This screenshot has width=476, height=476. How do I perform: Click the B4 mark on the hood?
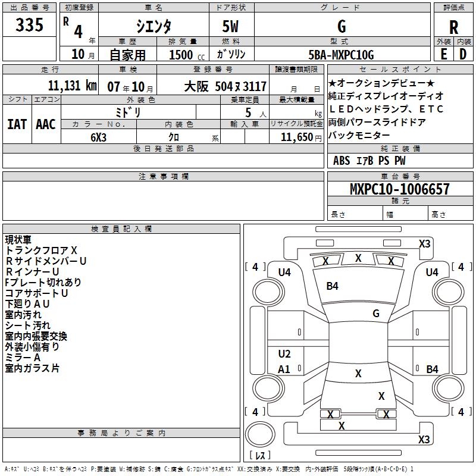[x=332, y=286]
